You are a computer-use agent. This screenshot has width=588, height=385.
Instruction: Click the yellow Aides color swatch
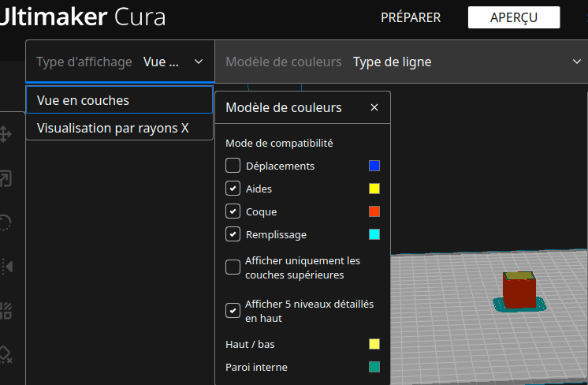click(374, 189)
